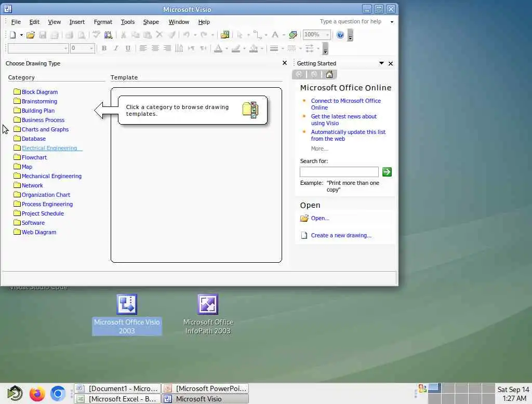Click the Line Ends toolbar icon
532x404 pixels.
tap(309, 48)
